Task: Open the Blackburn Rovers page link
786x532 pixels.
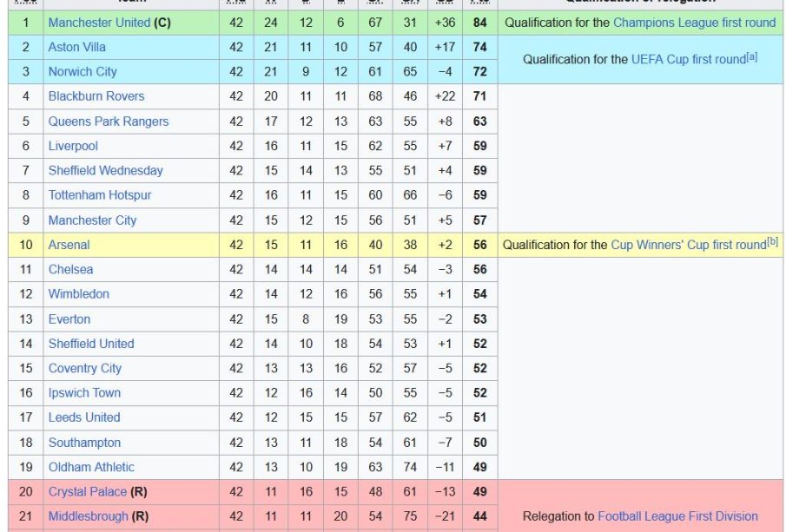Action: (x=96, y=96)
